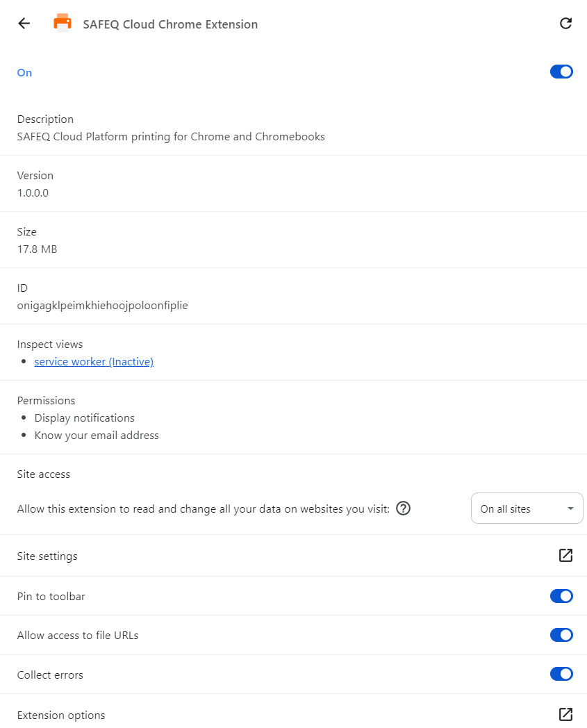Disable the Pin to toolbar switch
This screenshot has width=587, height=728.
561,596
